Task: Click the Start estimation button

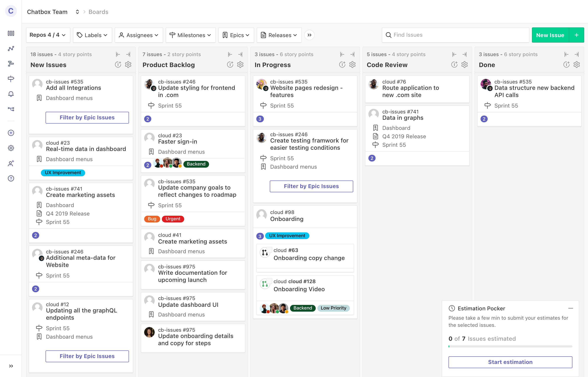Action: 510,362
